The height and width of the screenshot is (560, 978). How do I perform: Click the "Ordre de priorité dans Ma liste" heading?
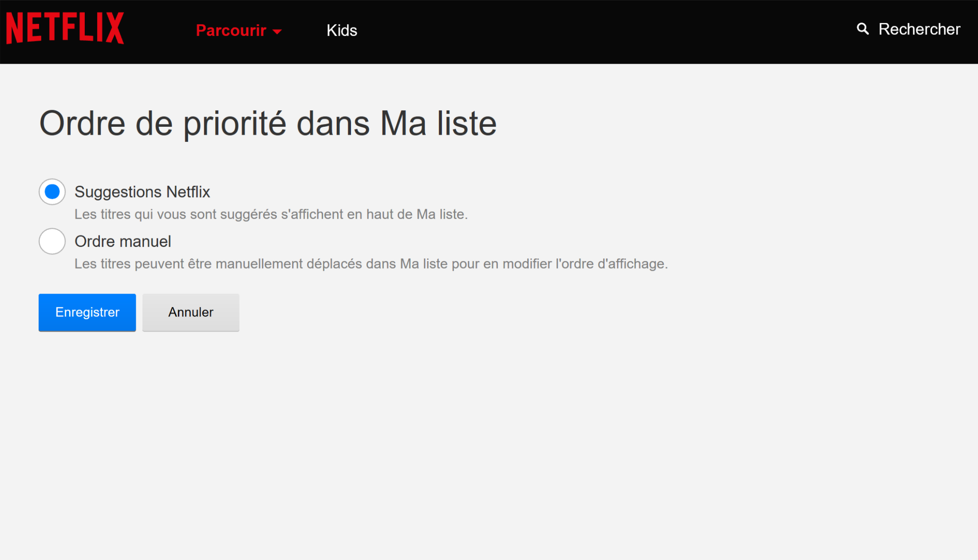(268, 123)
